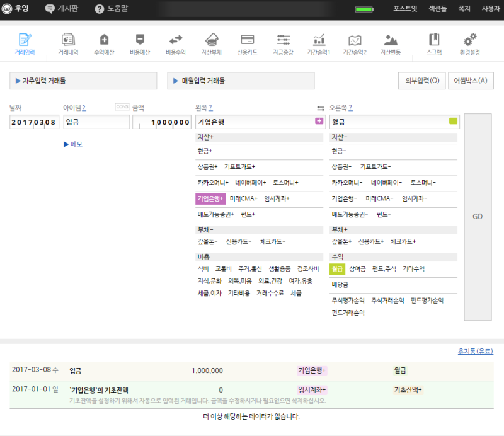
Task: Select 거래수수료 expense category
Action: click(x=270, y=293)
